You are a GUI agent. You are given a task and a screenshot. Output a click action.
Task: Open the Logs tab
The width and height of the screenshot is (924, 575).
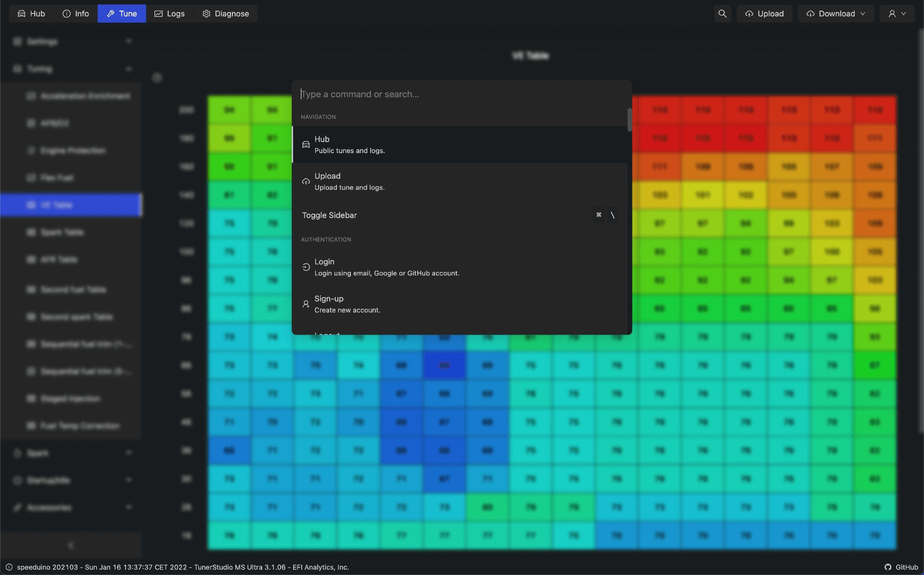tap(169, 13)
